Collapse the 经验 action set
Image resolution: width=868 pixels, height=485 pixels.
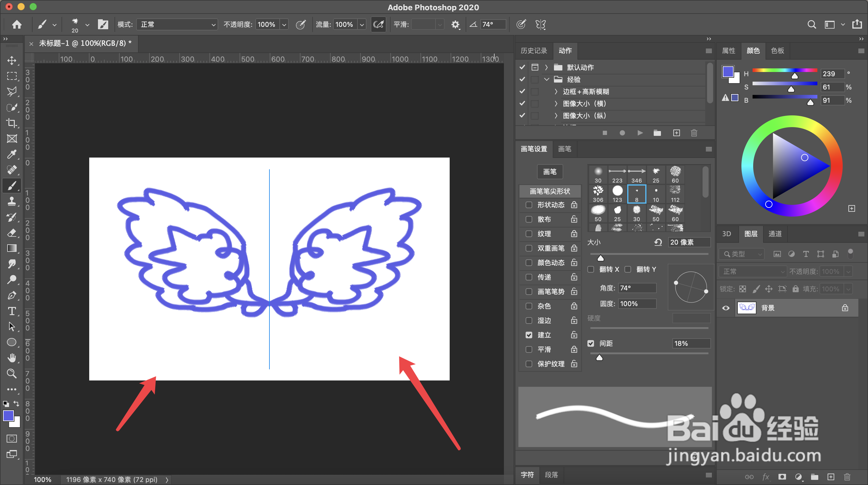546,80
